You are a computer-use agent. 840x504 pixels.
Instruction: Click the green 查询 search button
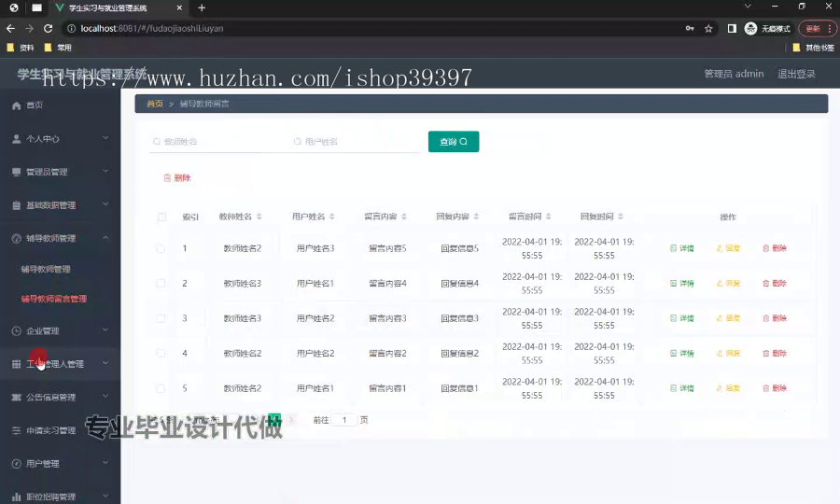point(454,141)
